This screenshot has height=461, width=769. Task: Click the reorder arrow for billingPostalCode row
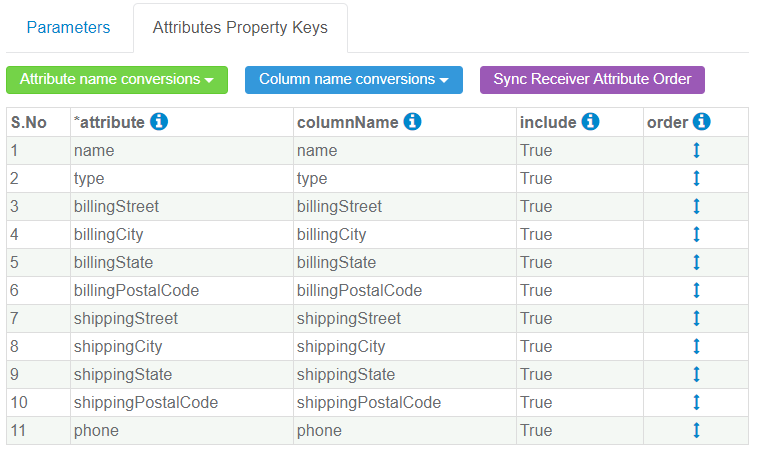pyautogui.click(x=696, y=290)
